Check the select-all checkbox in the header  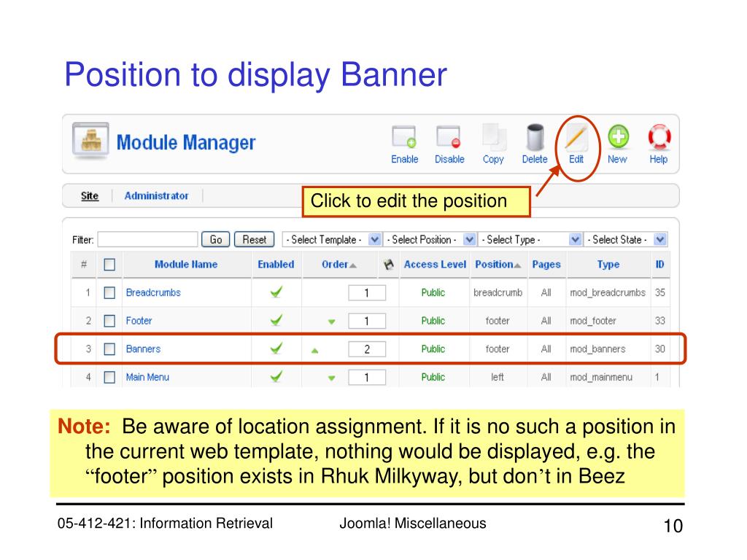[x=109, y=264]
